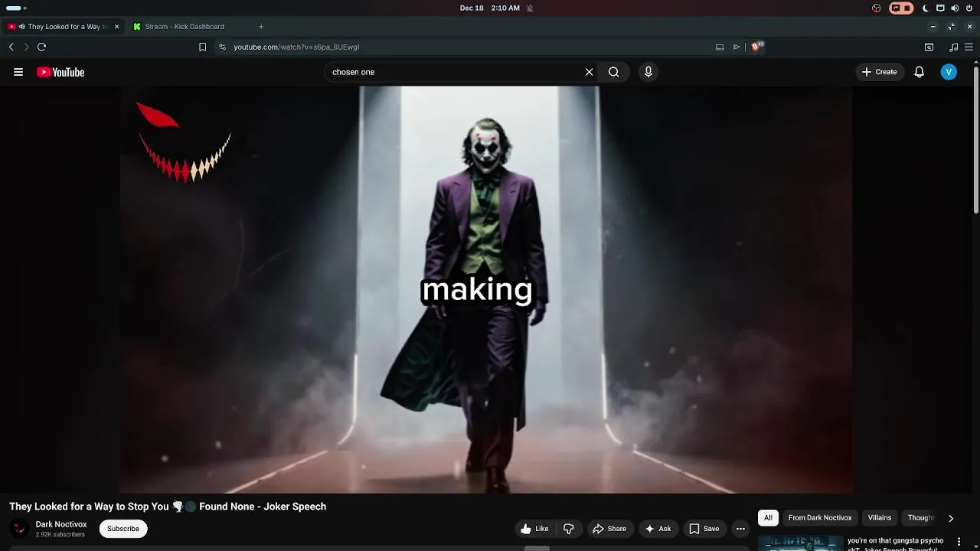
Task: Open sidebar search panel icon
Action: pos(929,47)
